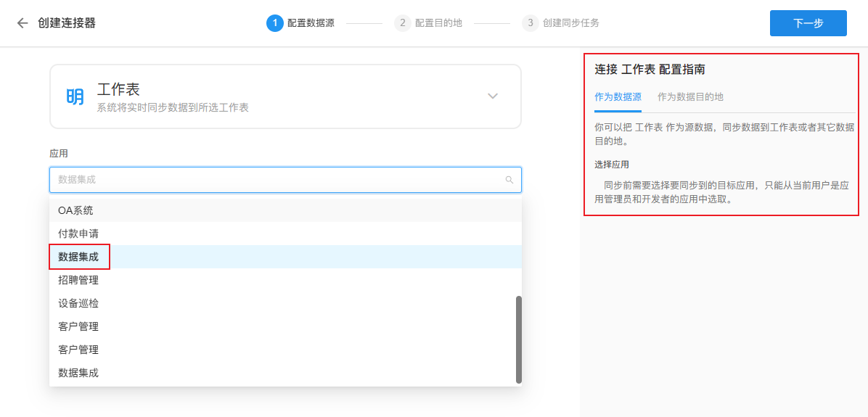Choose the last 数据集成 at list bottom
Image resolution: width=868 pixels, height=417 pixels.
click(x=78, y=373)
